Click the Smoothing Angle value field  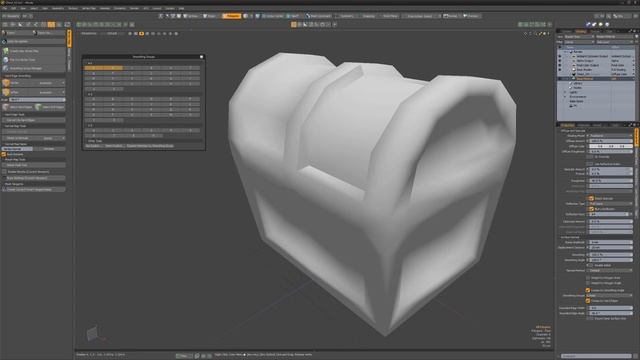pyautogui.click(x=611, y=260)
